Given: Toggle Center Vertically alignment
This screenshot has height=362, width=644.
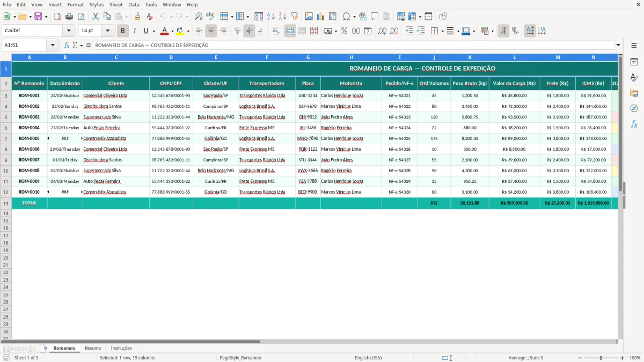Looking at the screenshot, I should [x=249, y=31].
